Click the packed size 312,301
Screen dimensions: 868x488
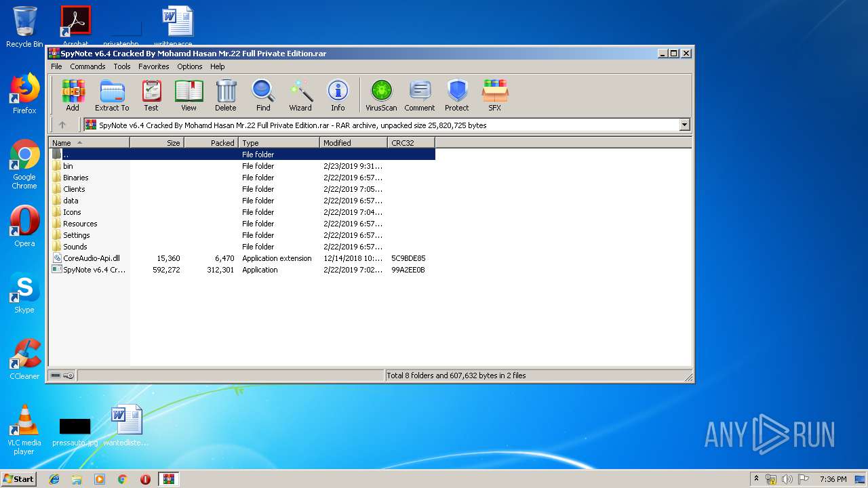[x=220, y=270]
